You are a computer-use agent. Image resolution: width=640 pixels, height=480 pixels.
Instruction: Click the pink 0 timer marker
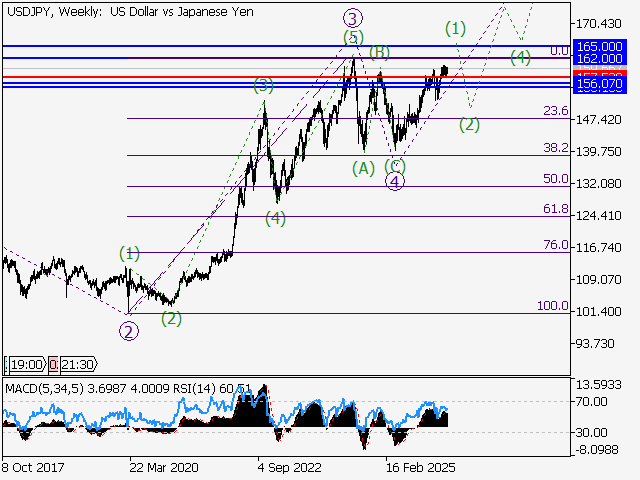(x=52, y=365)
